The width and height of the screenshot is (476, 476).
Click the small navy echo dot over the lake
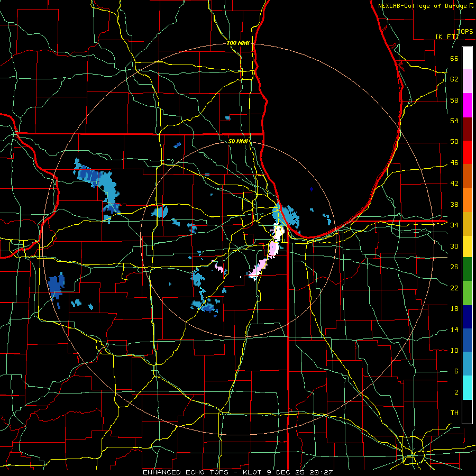click(312, 189)
